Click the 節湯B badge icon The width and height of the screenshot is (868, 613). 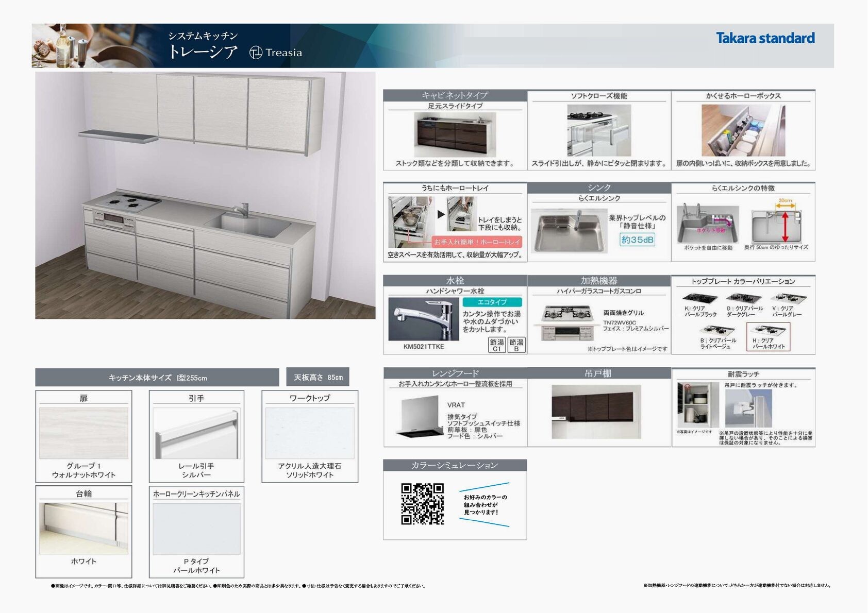[516, 345]
